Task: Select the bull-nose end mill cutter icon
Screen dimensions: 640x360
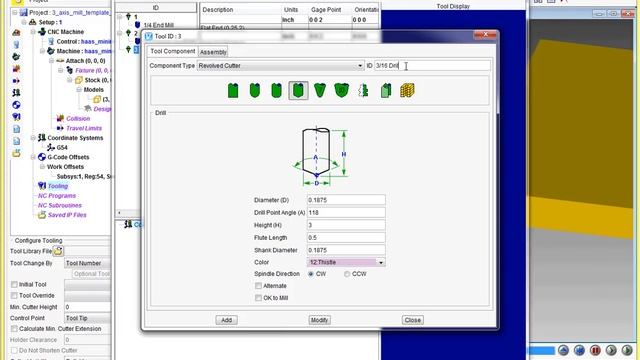Action: pos(276,90)
